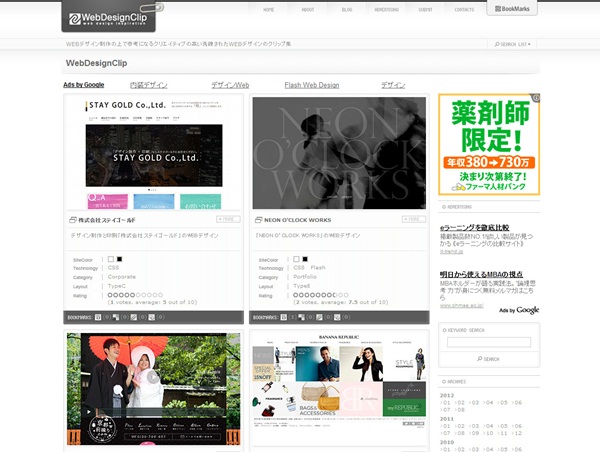Image resolution: width=600 pixels, height=452 pixels.
Task: Click the MORE button for 株式会社ステイゴールド
Action: pos(228,219)
